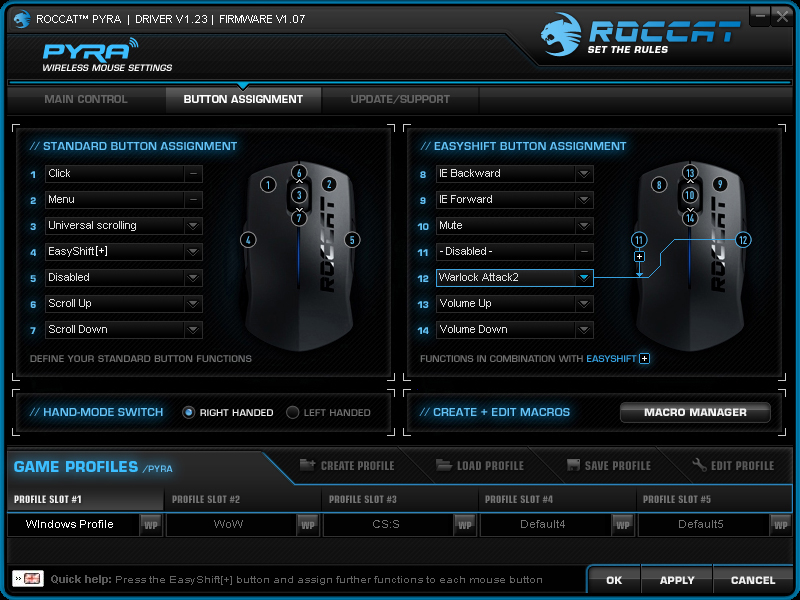Confirm with the OK button
Viewport: 800px width, 600px height.
614,580
